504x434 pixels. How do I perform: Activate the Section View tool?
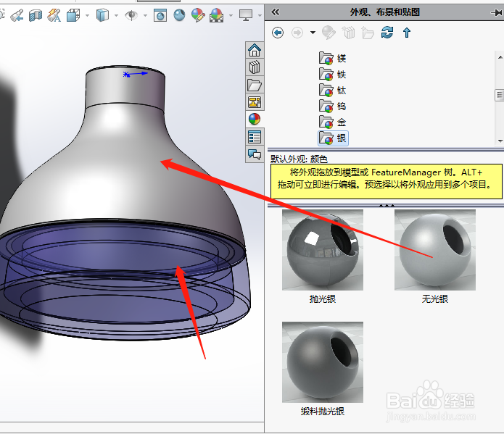click(36, 15)
